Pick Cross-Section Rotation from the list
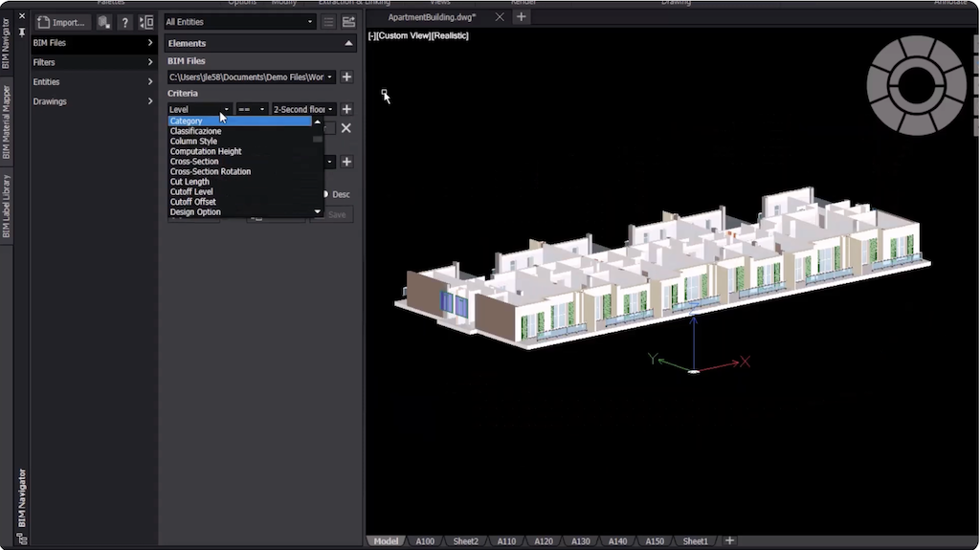 point(239,171)
